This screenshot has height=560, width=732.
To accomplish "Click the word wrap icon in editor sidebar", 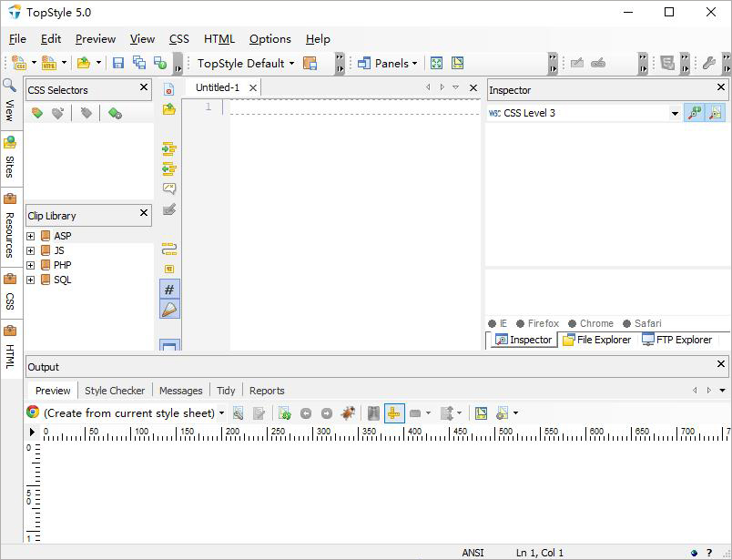I will click(169, 249).
